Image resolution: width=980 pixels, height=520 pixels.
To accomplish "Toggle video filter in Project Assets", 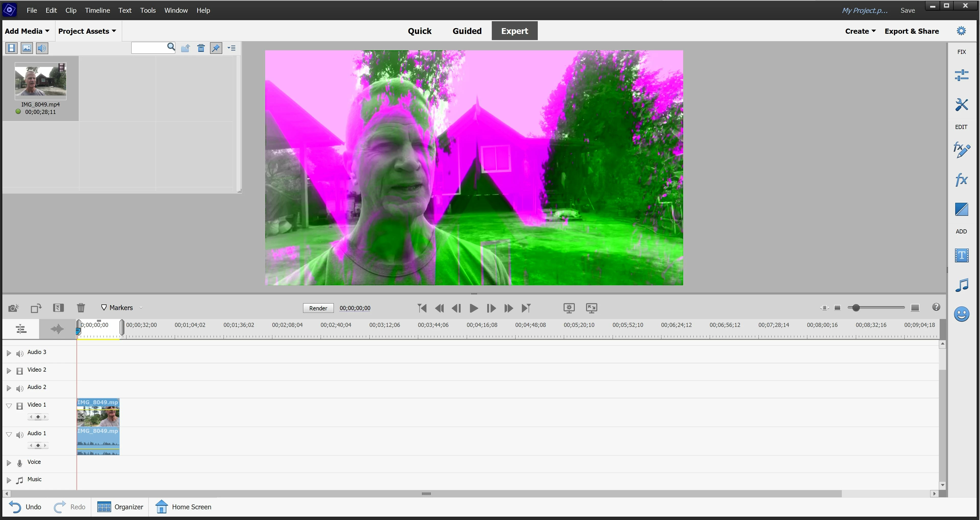I will pyautogui.click(x=11, y=48).
